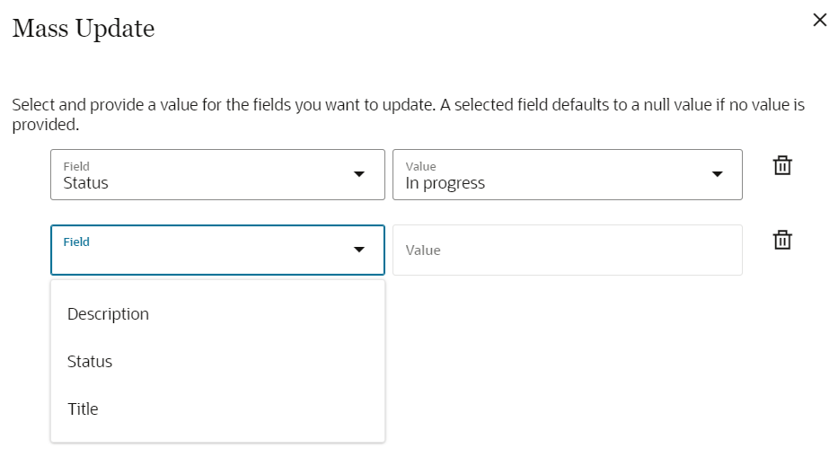Image resolution: width=838 pixels, height=457 pixels.
Task: Collapse the open second Field dropdown arrow
Action: tap(360, 250)
